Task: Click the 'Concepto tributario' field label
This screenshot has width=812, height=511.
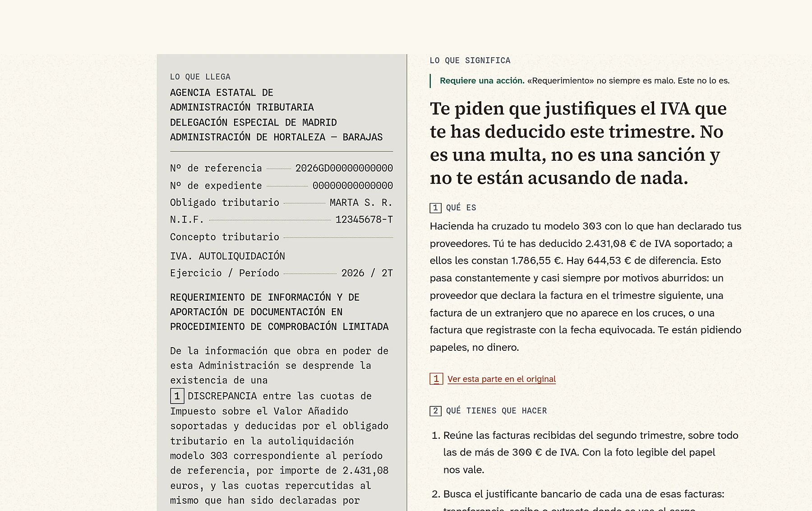Action: point(225,237)
